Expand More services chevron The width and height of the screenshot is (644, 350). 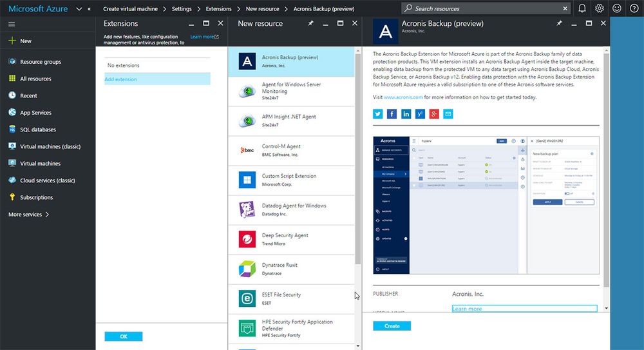click(x=47, y=214)
